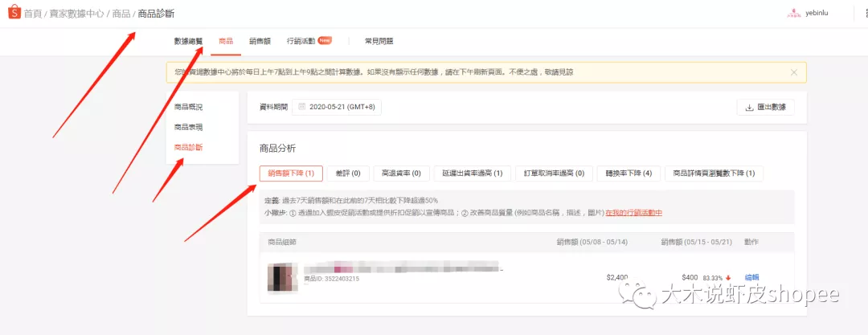Select 差評 (0) filter
The width and height of the screenshot is (868, 335).
point(348,174)
